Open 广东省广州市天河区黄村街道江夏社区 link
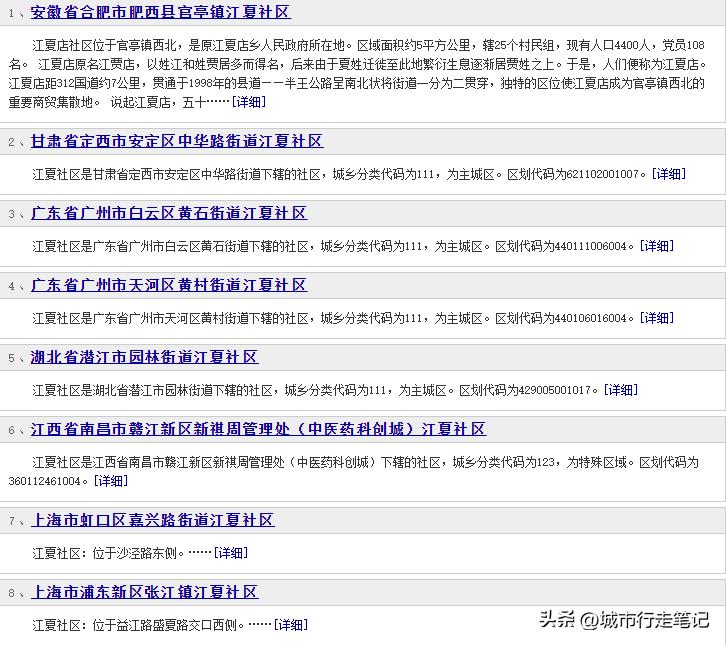 click(x=169, y=285)
